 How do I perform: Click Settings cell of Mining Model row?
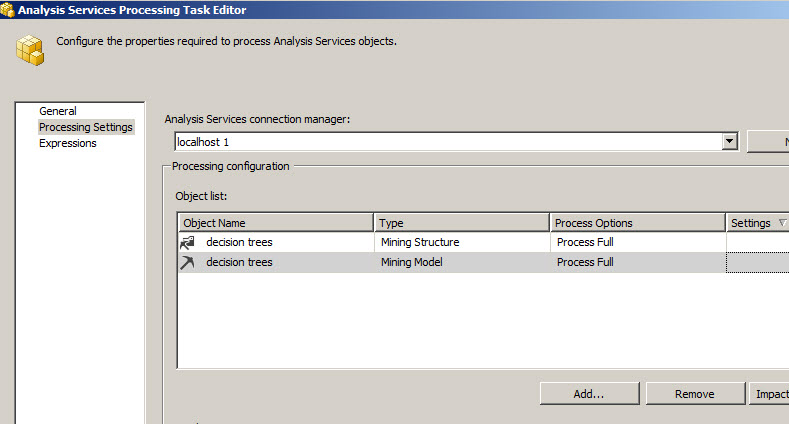click(x=757, y=263)
